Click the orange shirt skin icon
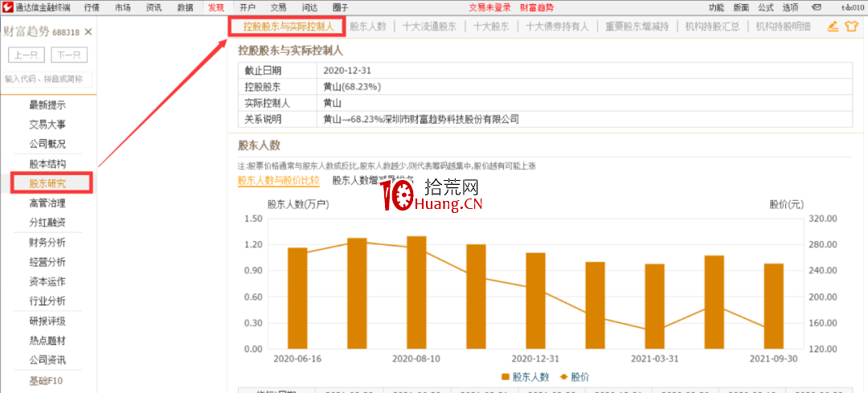The width and height of the screenshot is (868, 393). click(851, 26)
